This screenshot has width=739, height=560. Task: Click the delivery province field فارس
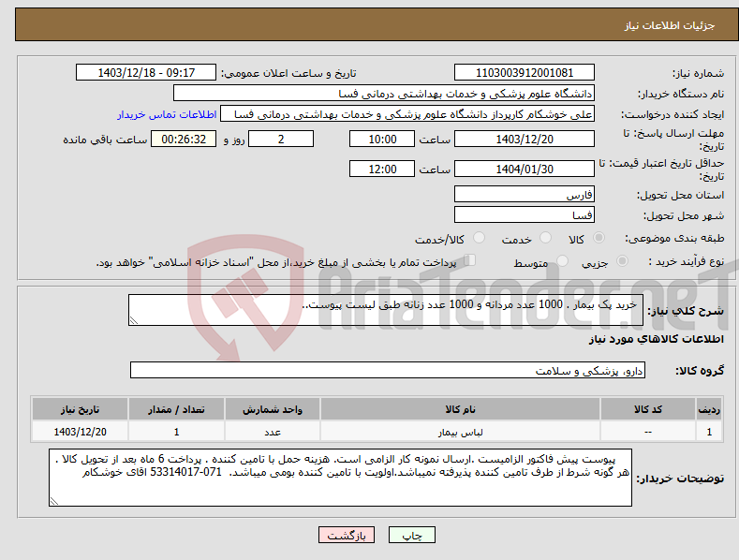click(x=525, y=194)
